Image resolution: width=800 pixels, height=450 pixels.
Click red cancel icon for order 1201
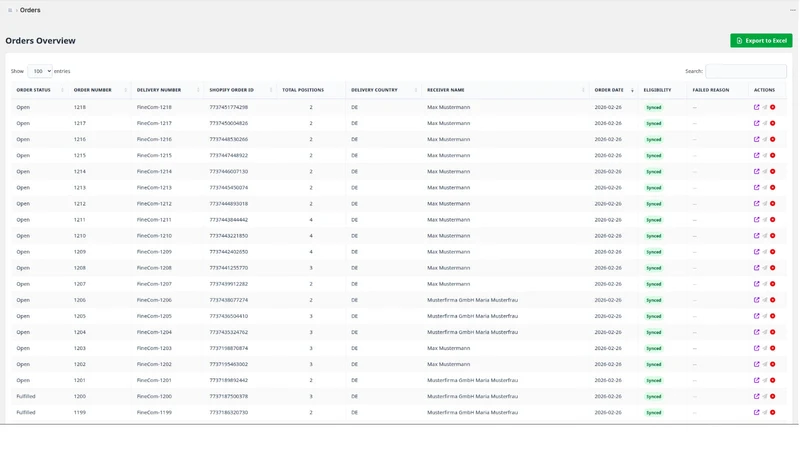(x=772, y=380)
